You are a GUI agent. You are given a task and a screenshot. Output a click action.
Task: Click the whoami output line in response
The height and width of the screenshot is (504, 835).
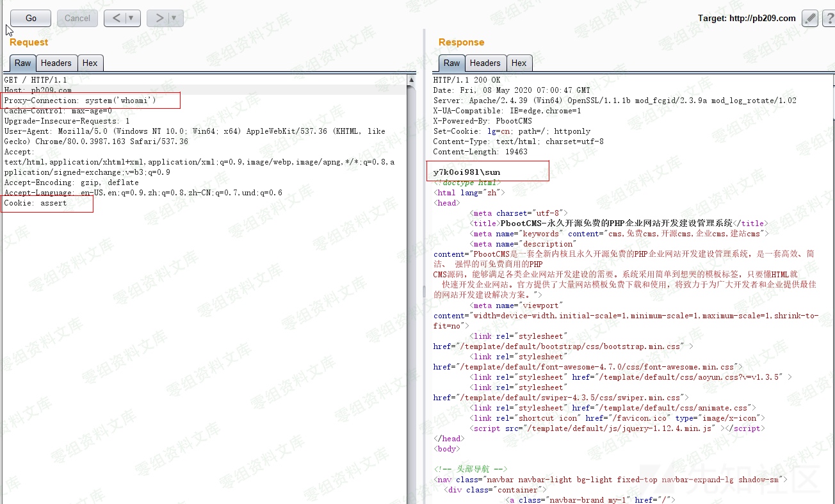click(467, 172)
